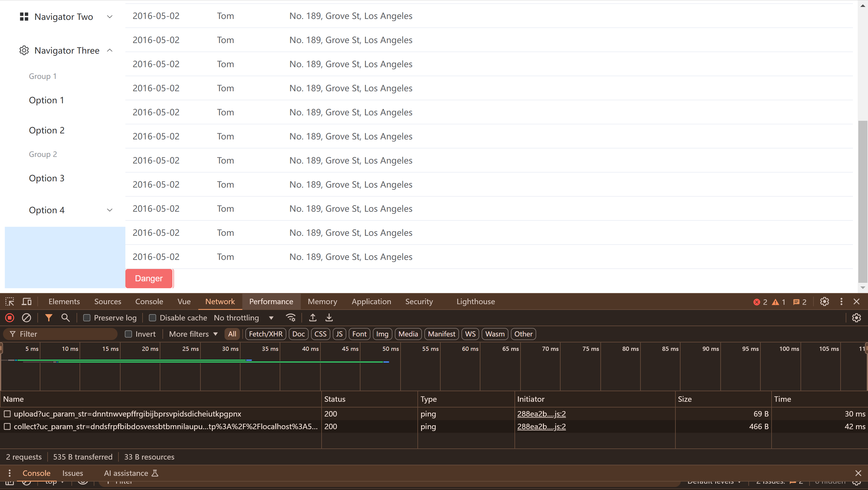The height and width of the screenshot is (490, 868).
Task: Click the Export HAR download icon
Action: pyautogui.click(x=329, y=317)
